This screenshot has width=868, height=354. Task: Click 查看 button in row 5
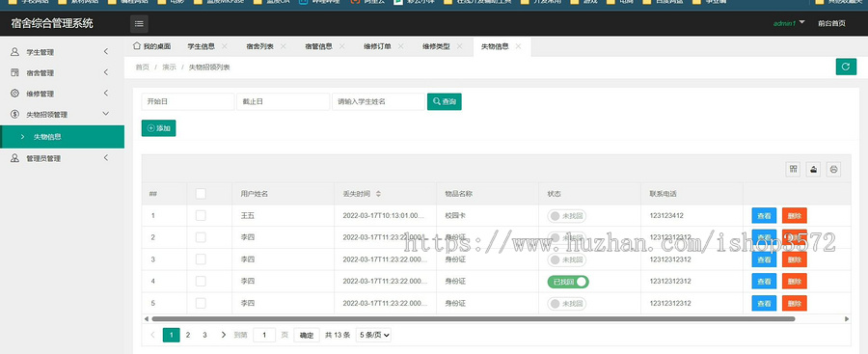pyautogui.click(x=764, y=304)
